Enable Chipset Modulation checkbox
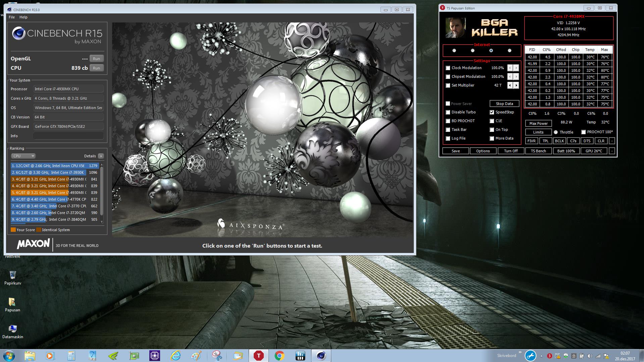Viewport: 644px width, 362px height. (x=448, y=77)
